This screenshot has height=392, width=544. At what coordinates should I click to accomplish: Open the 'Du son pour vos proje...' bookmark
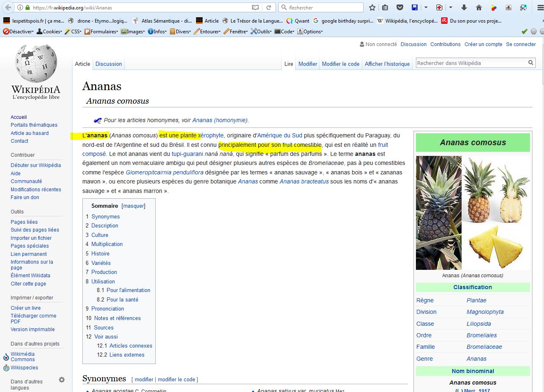(471, 21)
